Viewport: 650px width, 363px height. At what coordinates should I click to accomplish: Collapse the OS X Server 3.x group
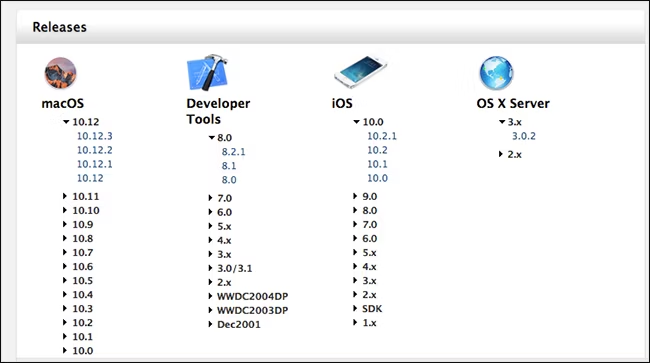pyautogui.click(x=502, y=122)
